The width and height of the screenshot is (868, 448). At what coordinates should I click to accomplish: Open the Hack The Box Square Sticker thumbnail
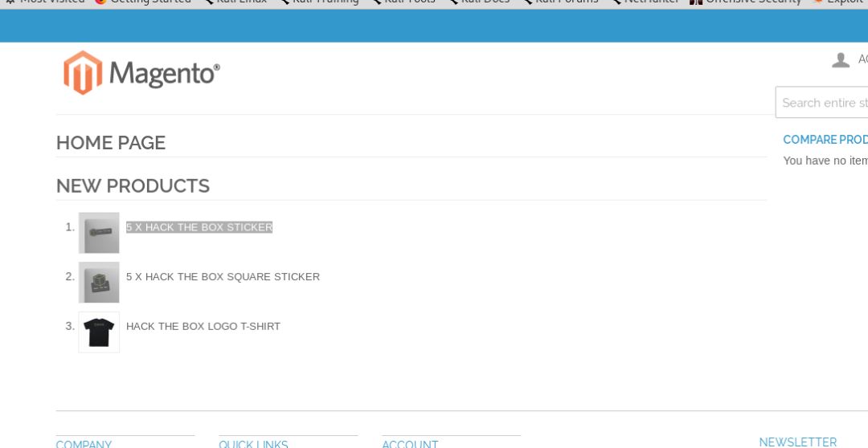point(99,282)
